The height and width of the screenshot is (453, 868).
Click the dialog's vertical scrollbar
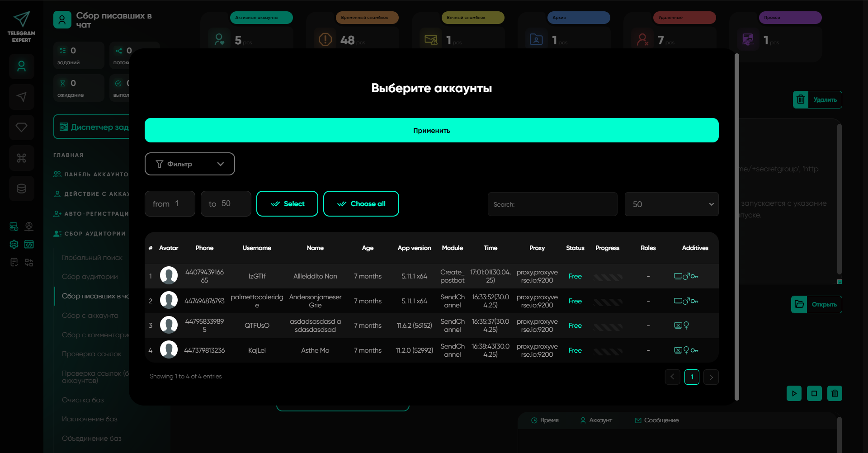pos(736,226)
